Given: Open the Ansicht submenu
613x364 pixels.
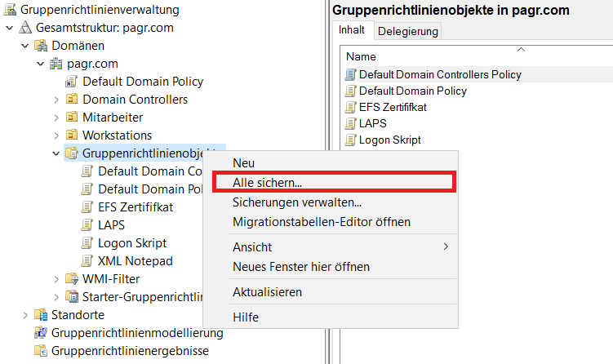Looking at the screenshot, I should point(252,246).
